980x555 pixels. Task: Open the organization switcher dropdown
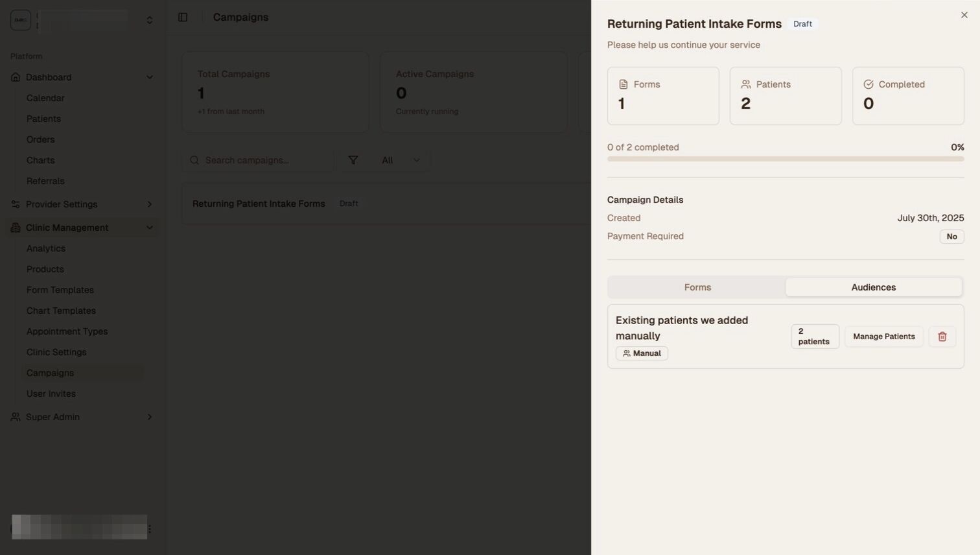click(150, 20)
